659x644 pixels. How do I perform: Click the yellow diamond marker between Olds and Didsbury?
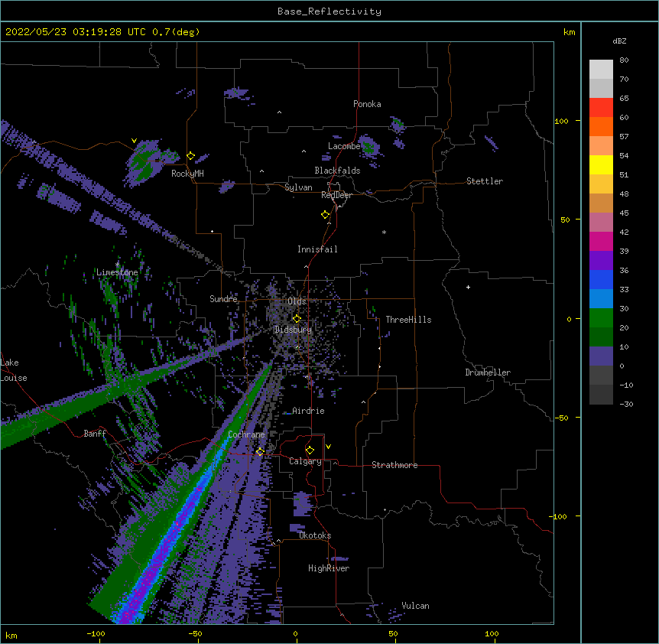[297, 318]
